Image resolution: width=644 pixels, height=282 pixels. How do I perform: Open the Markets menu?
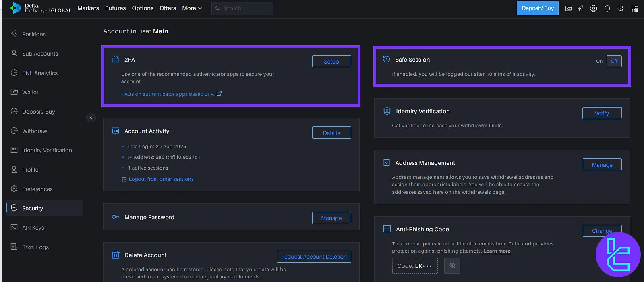point(88,8)
